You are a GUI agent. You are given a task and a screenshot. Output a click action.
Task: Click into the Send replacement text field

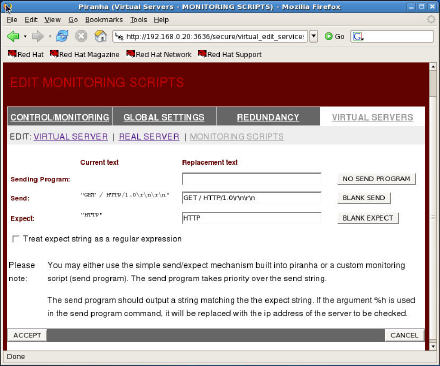(x=252, y=198)
